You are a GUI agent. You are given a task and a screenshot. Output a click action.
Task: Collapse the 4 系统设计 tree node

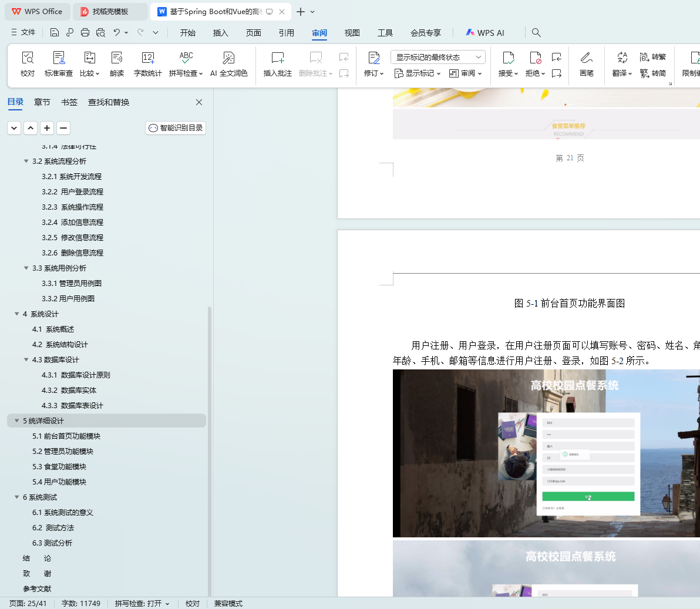pos(17,314)
